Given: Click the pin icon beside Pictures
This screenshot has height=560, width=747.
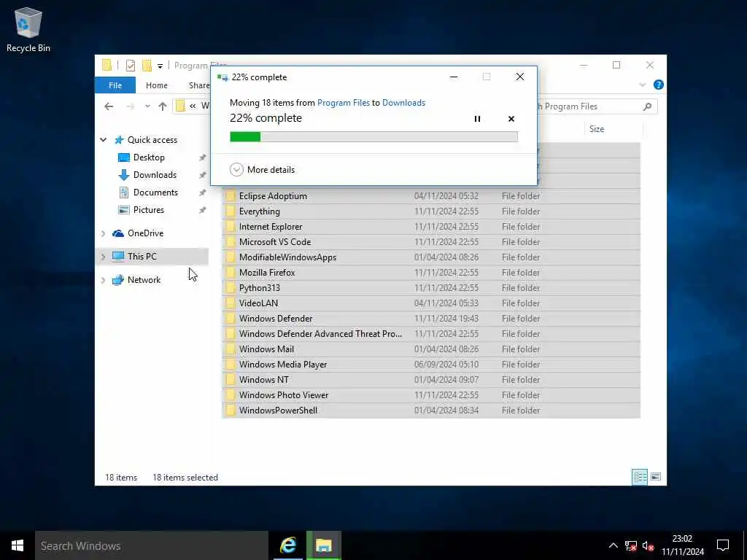Looking at the screenshot, I should click(203, 210).
